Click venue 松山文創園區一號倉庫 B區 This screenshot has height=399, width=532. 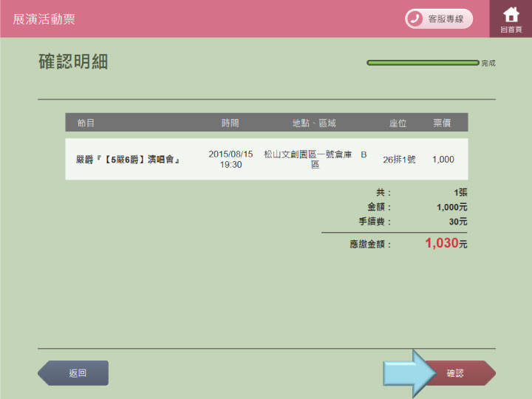(316, 159)
